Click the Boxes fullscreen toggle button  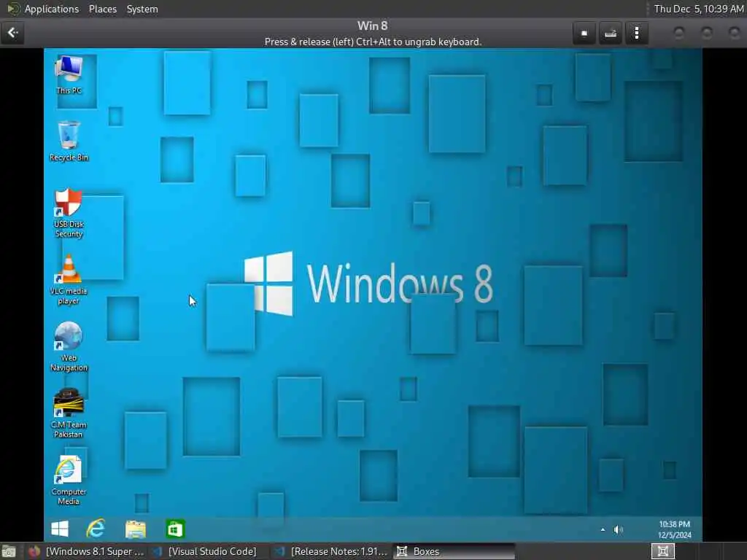[584, 34]
